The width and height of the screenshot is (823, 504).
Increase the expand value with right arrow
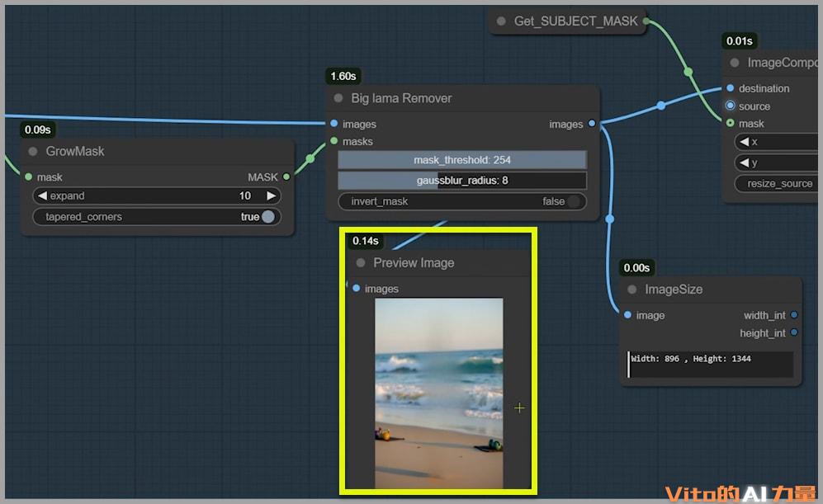(x=271, y=195)
